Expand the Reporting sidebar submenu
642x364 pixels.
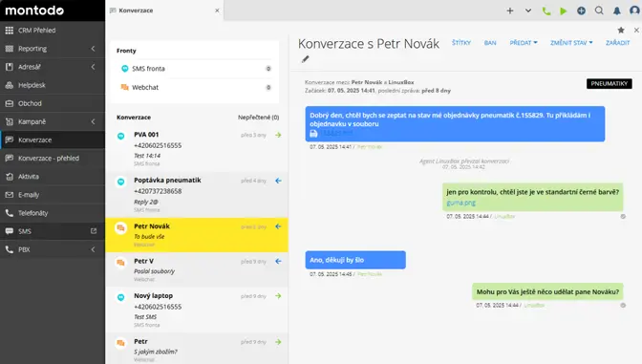point(93,49)
